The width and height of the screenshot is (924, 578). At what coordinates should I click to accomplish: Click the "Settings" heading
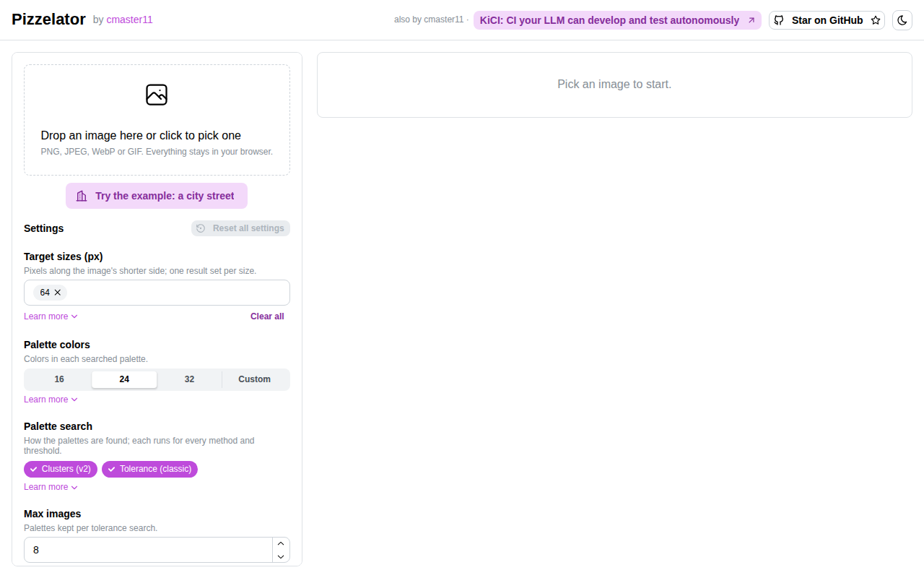point(43,228)
